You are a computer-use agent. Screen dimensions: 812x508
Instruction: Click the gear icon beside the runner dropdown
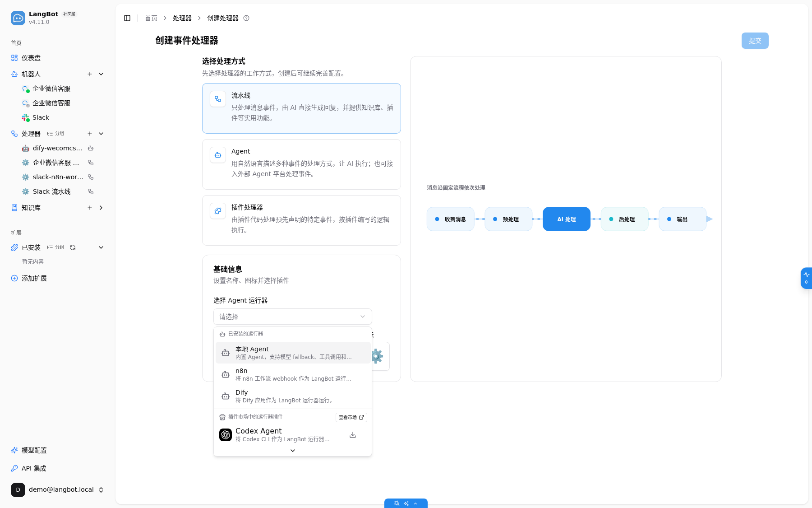378,356
